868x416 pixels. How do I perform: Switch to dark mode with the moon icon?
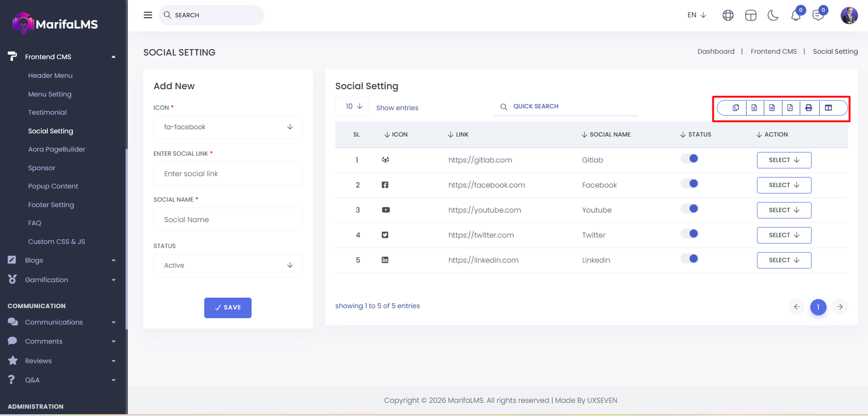(773, 15)
